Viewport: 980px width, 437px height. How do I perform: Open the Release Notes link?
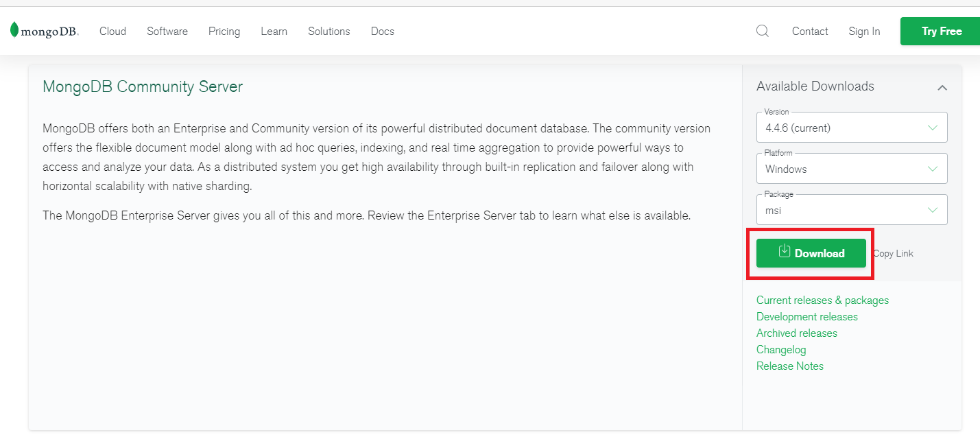pyautogui.click(x=790, y=366)
